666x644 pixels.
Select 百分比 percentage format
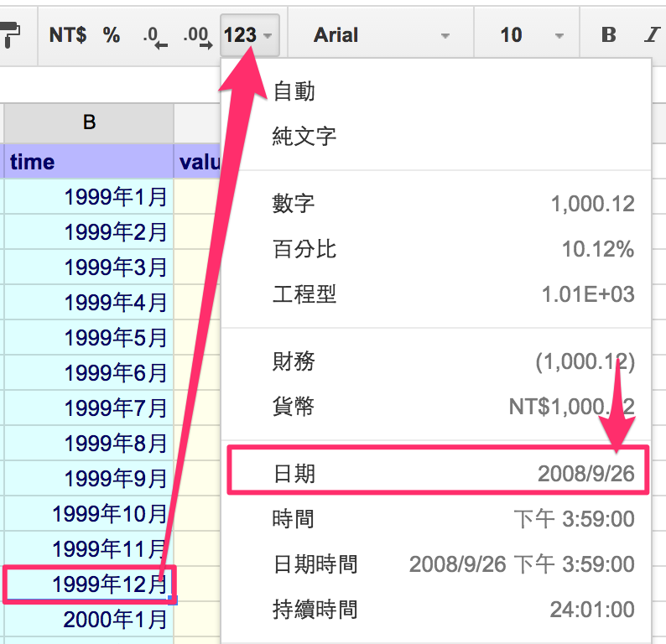(436, 249)
